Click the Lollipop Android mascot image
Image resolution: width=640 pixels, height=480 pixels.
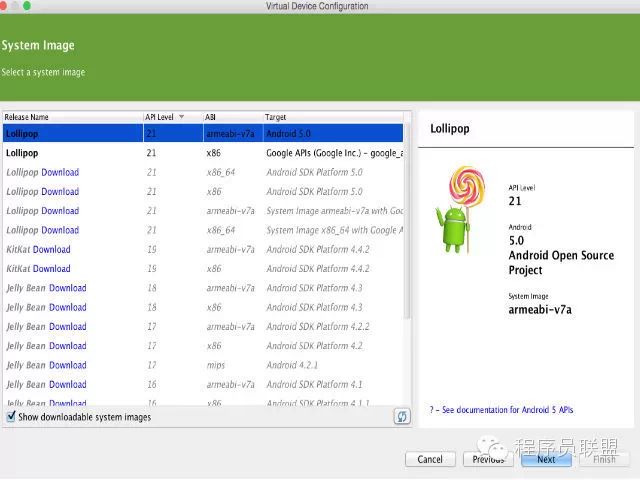pyautogui.click(x=460, y=209)
